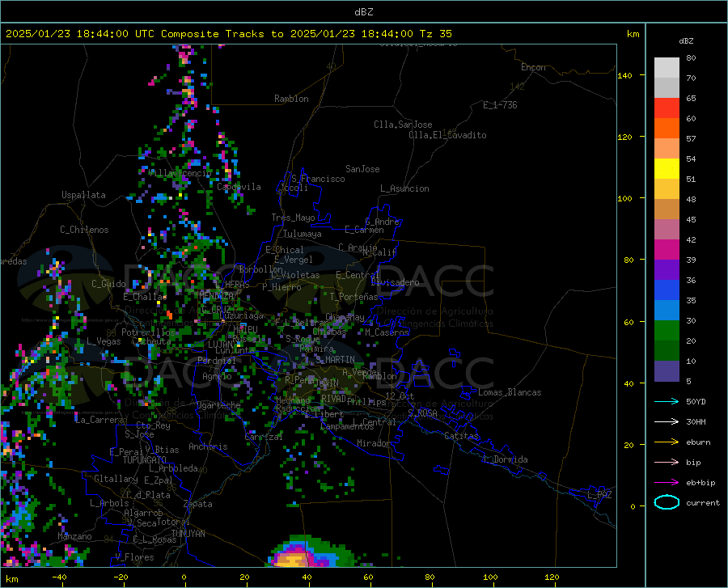Click the red 65 dBZ legend swatch

coord(667,108)
